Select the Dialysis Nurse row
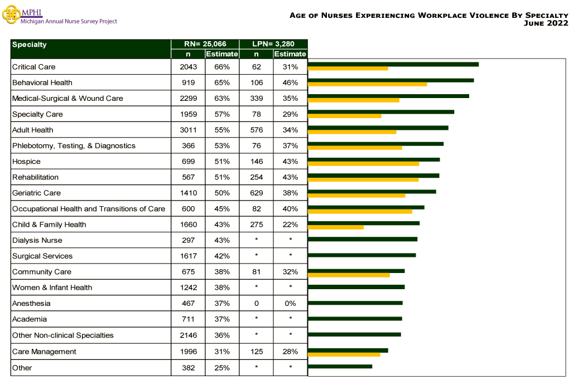 click(89, 240)
